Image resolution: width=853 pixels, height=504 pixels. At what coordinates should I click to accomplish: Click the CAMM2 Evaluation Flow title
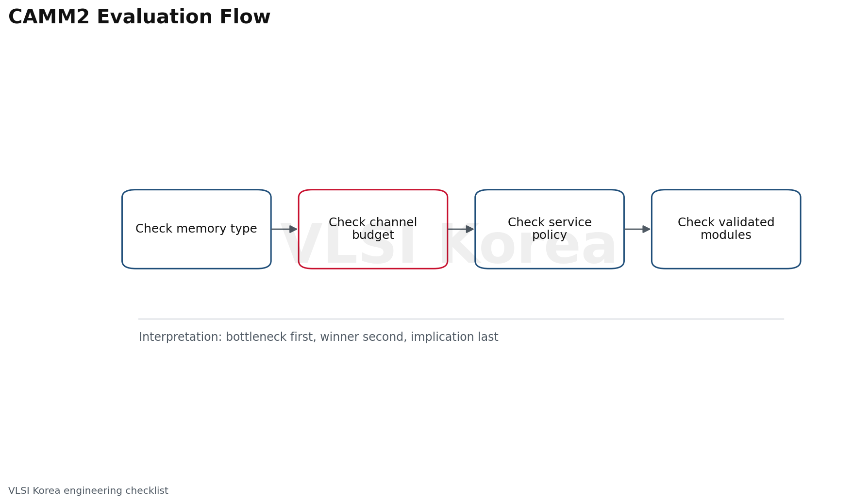tap(139, 17)
